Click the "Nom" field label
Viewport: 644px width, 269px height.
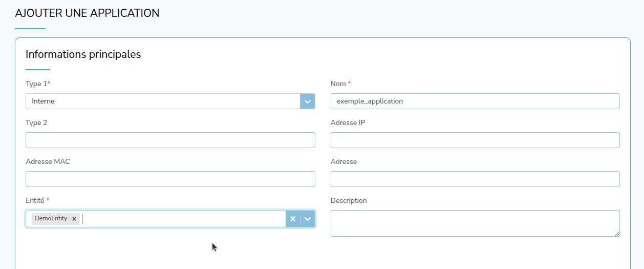tap(338, 84)
